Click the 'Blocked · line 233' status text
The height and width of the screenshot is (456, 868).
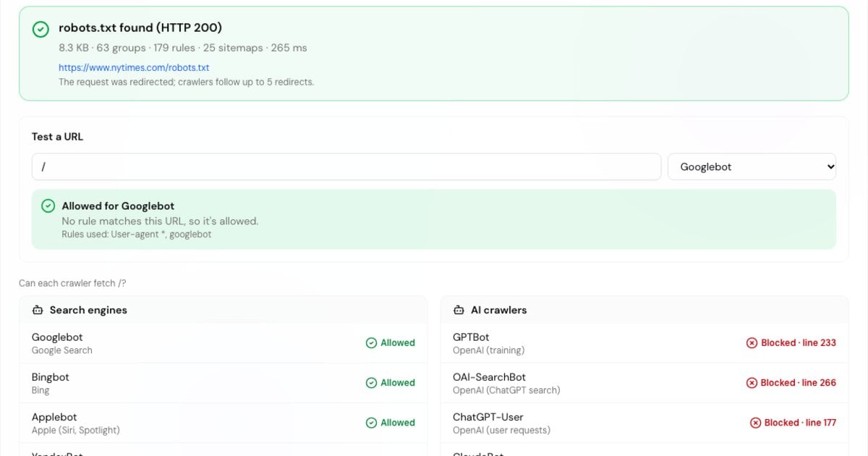coord(799,343)
